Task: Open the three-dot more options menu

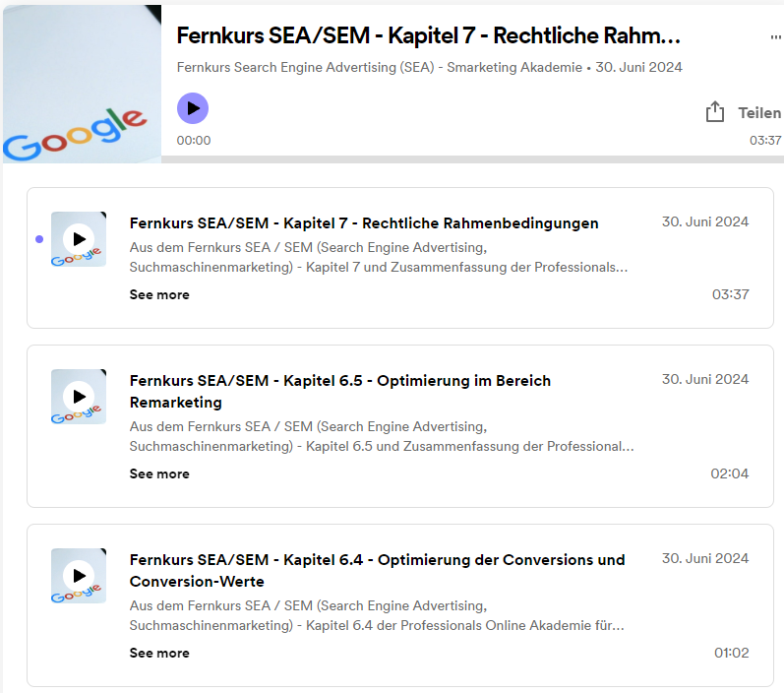Action: [x=775, y=37]
